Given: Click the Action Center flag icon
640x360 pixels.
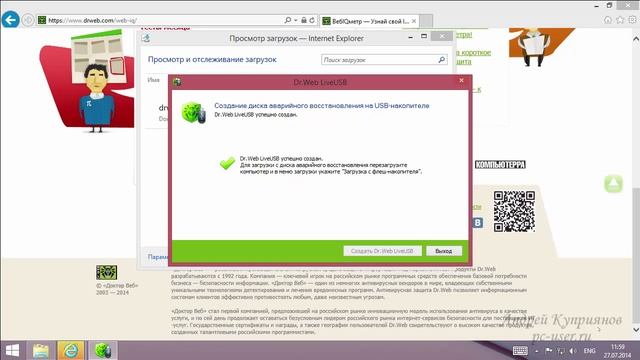Looking at the screenshot, I should click(549, 351).
